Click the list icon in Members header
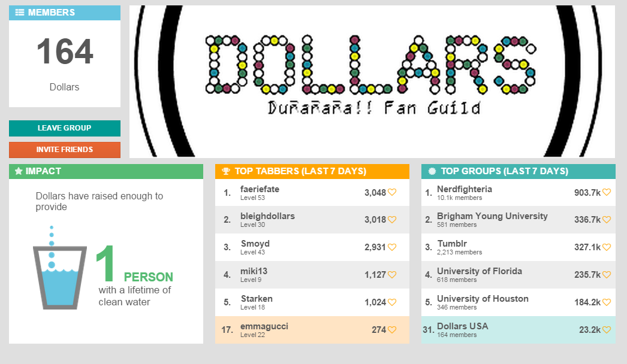Viewport: 627px width, 364px height. [20, 13]
